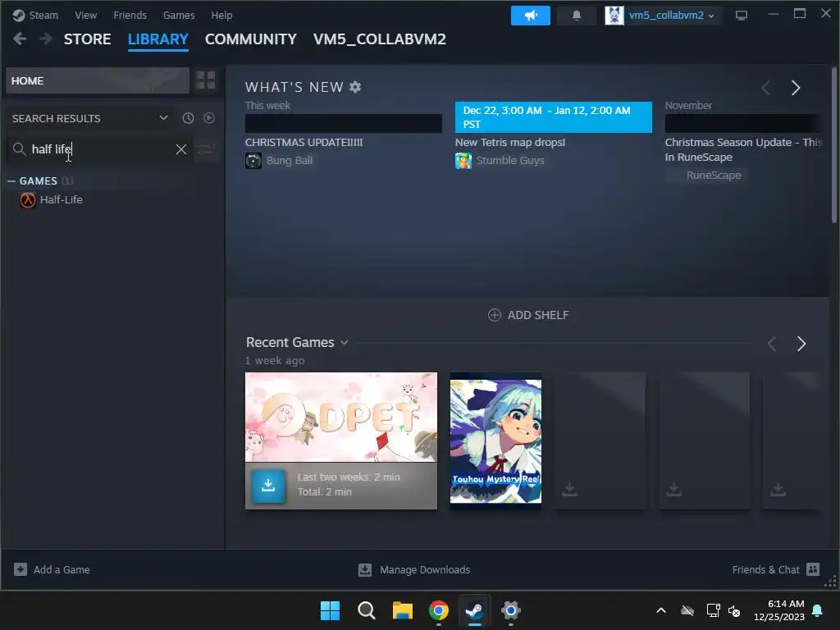The width and height of the screenshot is (840, 630).
Task: Open CHRISTMAS UPDATE news post
Action: click(x=304, y=143)
